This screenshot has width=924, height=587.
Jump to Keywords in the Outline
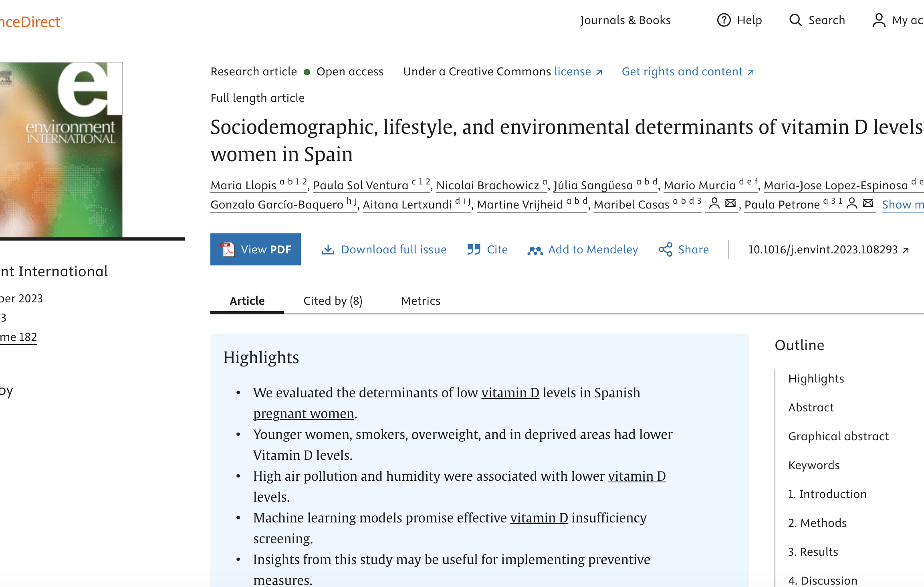[x=814, y=465]
